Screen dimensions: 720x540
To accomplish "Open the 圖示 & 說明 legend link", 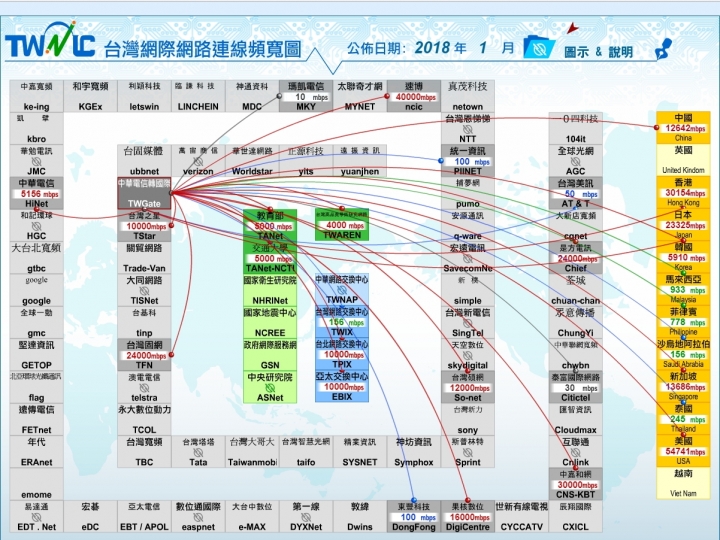I will (598, 52).
